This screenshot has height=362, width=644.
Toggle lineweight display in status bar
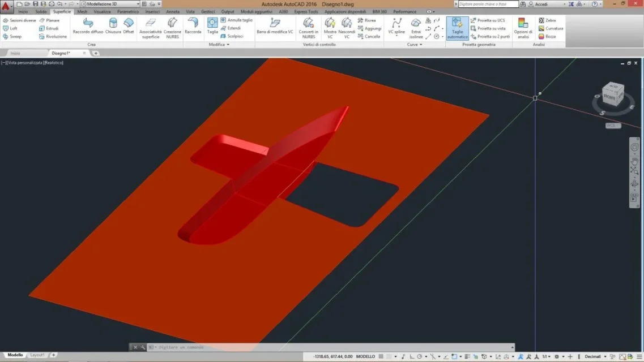(x=467, y=356)
